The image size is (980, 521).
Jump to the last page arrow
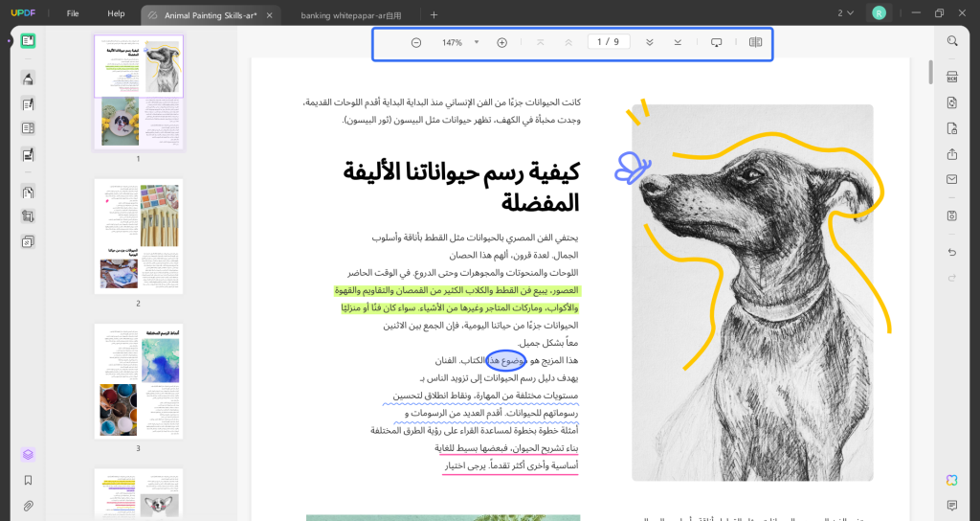click(679, 42)
